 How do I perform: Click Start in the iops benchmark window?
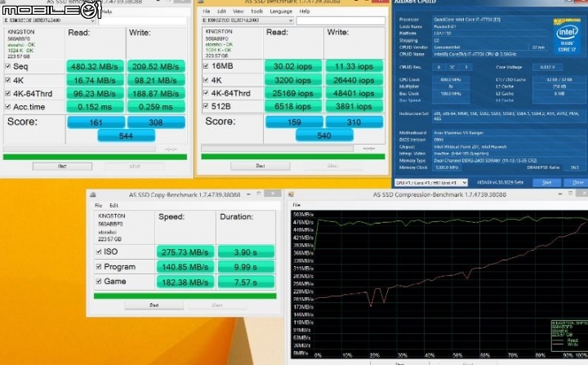(261, 166)
